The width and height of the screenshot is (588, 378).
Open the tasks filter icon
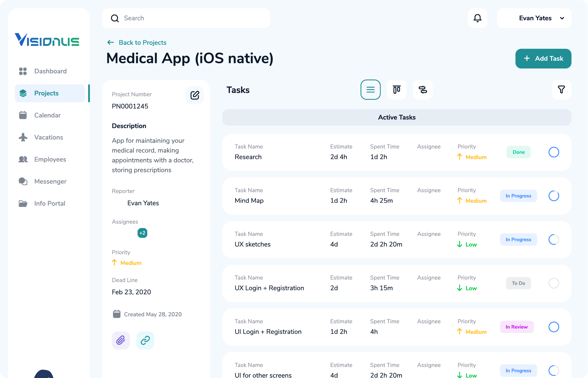(562, 90)
